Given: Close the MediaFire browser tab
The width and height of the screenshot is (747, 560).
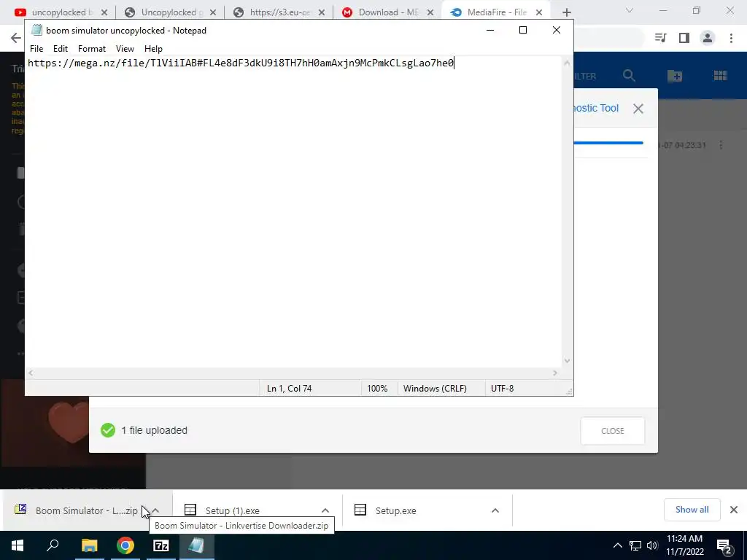Looking at the screenshot, I should coord(539,12).
